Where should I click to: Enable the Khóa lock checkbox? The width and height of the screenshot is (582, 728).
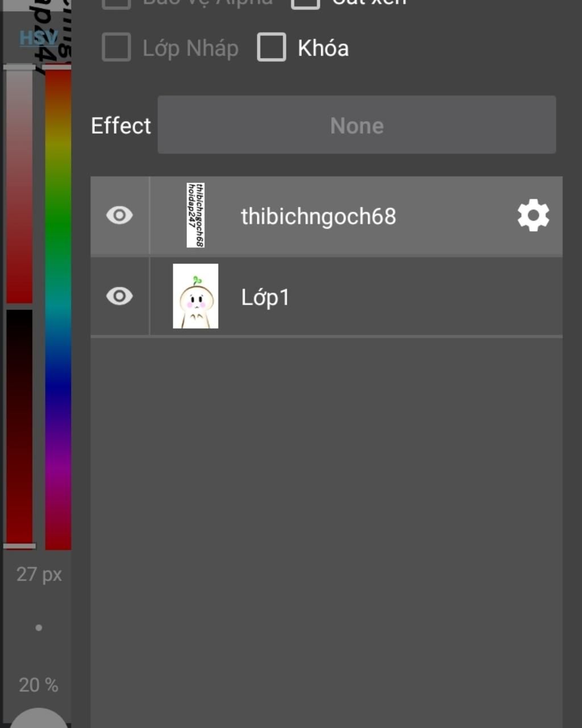coord(271,47)
